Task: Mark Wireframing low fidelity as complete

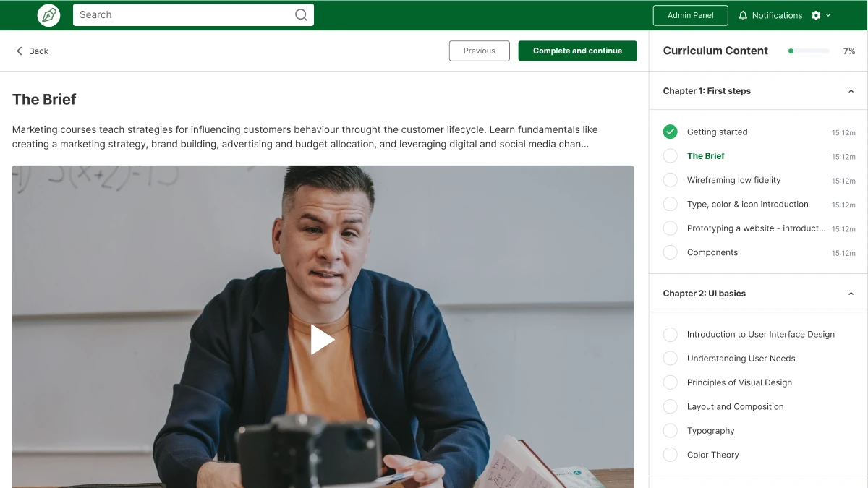Action: 671,180
